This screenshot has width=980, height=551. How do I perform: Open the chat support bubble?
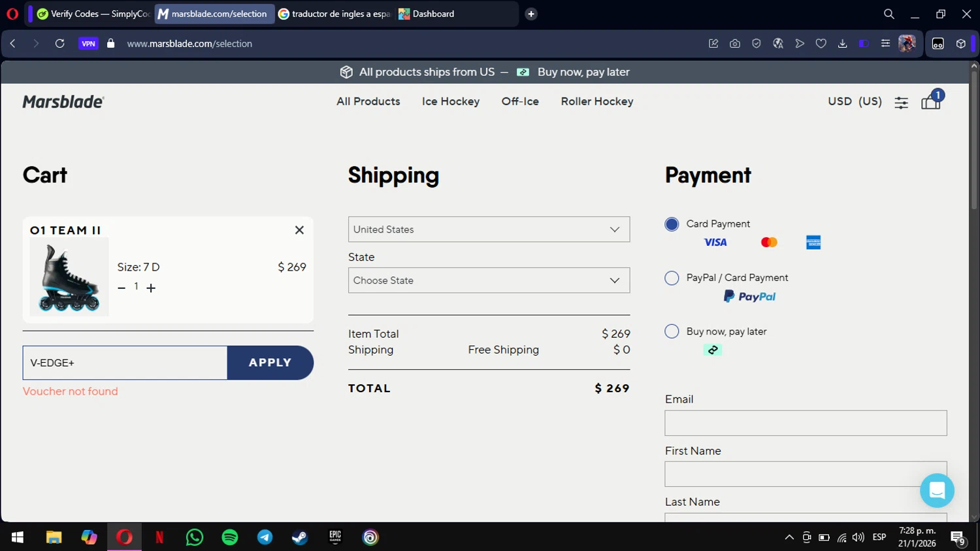[937, 490]
